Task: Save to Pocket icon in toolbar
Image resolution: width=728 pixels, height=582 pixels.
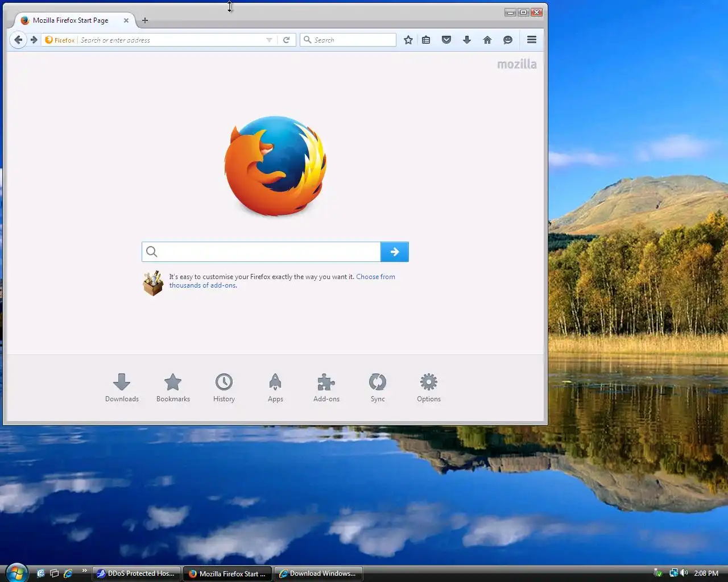Action: (446, 40)
